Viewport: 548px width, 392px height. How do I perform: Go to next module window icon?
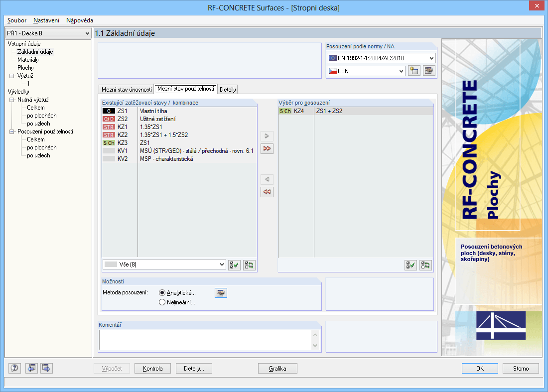click(46, 368)
